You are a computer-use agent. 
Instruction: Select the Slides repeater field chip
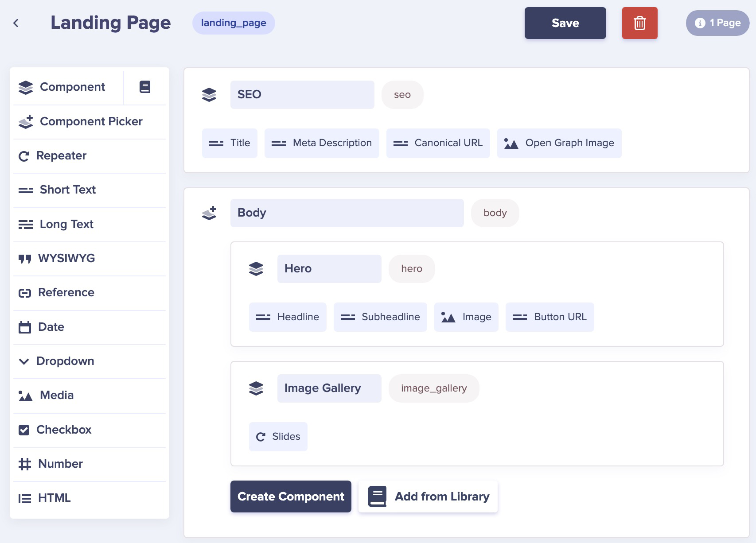[x=278, y=437]
